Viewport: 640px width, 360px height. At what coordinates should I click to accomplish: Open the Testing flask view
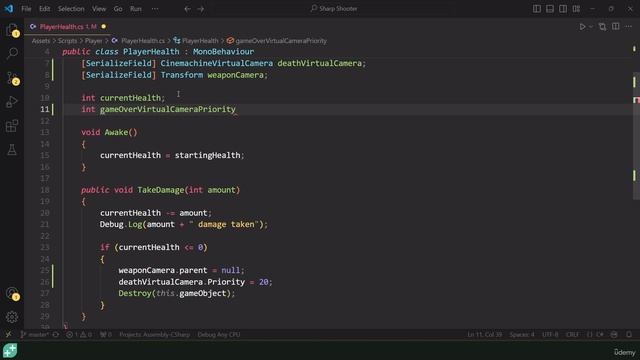[12, 150]
